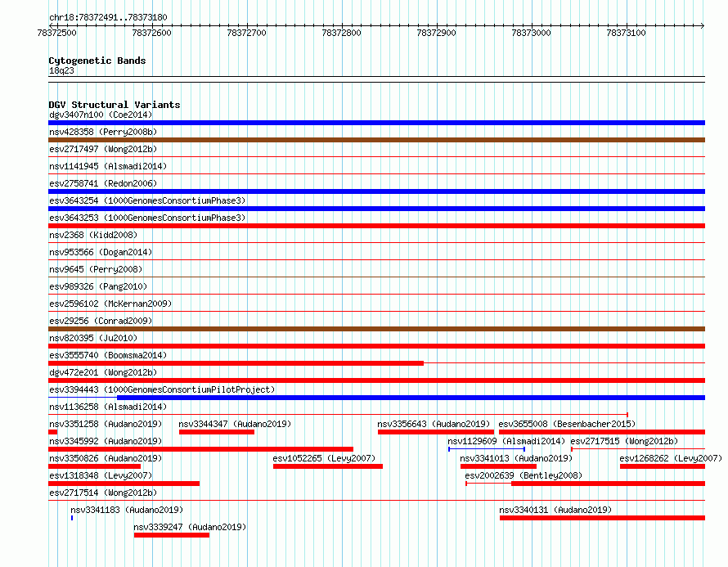
Task: Open esv3394443 (1000GenomesConsortiumPilotProject) label
Action: tap(162, 389)
